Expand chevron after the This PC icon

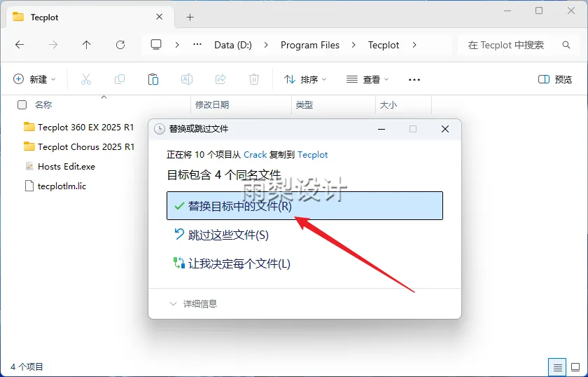(x=177, y=45)
